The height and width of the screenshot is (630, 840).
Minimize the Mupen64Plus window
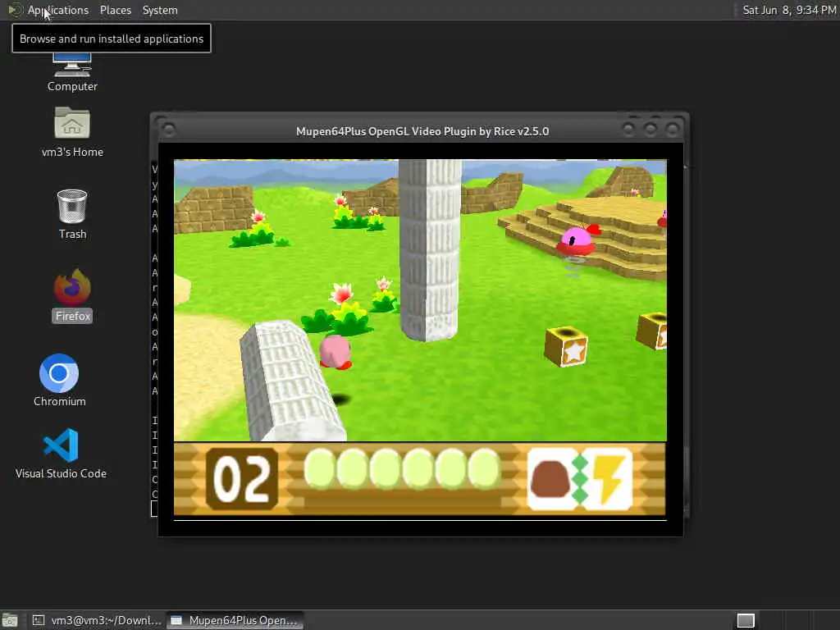click(x=628, y=129)
